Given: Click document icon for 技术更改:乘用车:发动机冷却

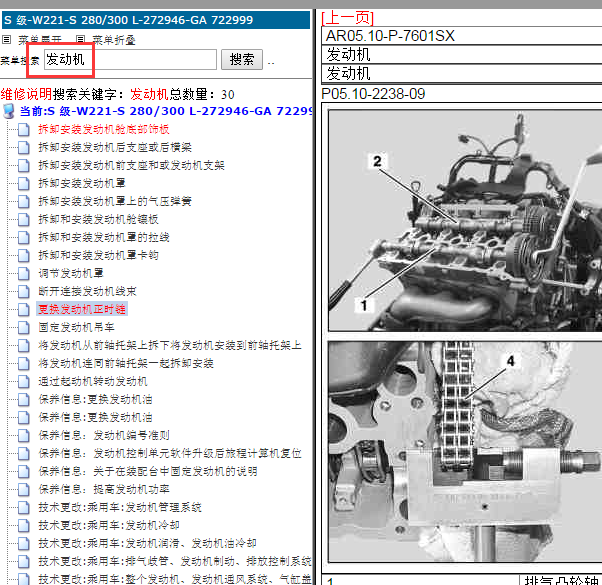Looking at the screenshot, I should click(x=23, y=526).
